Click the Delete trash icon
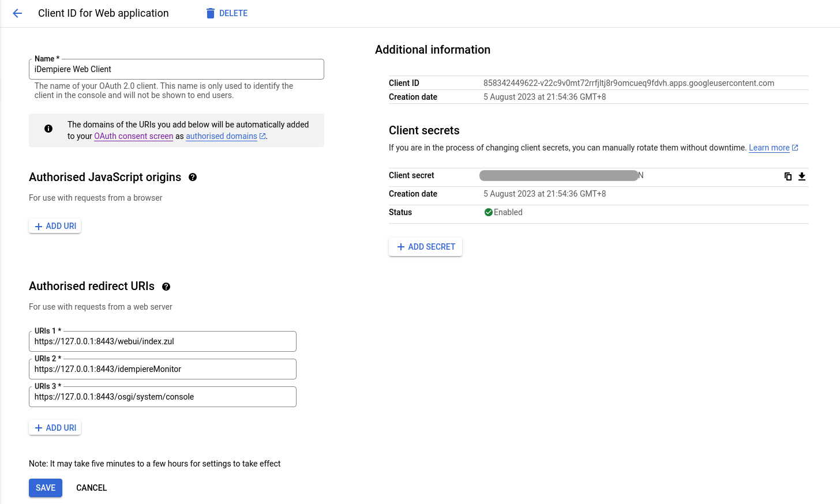The height and width of the screenshot is (504, 840). [x=211, y=13]
